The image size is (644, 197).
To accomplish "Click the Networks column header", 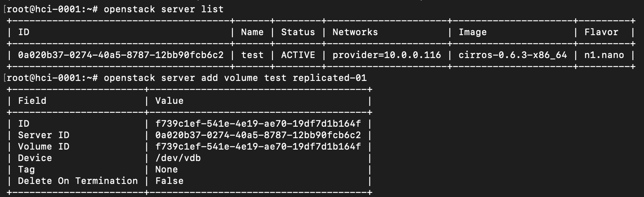I will 355,32.
